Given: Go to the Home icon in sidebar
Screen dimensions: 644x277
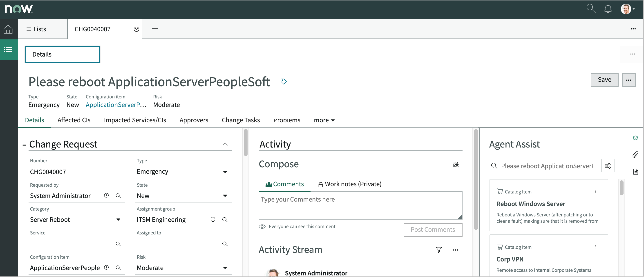Looking at the screenshot, I should tap(8, 29).
